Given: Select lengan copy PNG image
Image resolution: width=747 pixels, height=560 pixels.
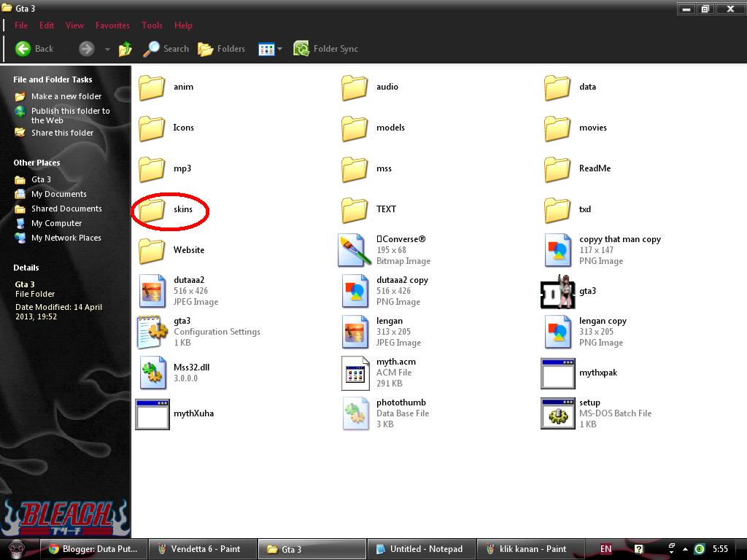Looking at the screenshot, I should pyautogui.click(x=585, y=332).
